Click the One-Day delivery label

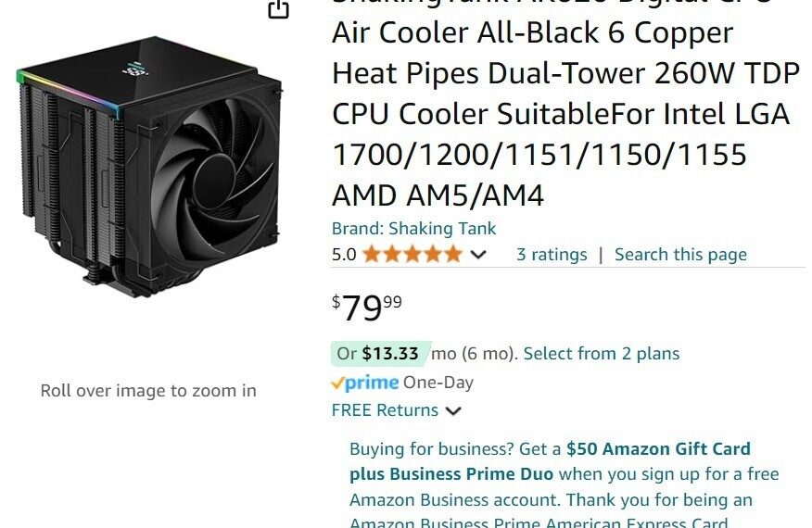point(438,383)
